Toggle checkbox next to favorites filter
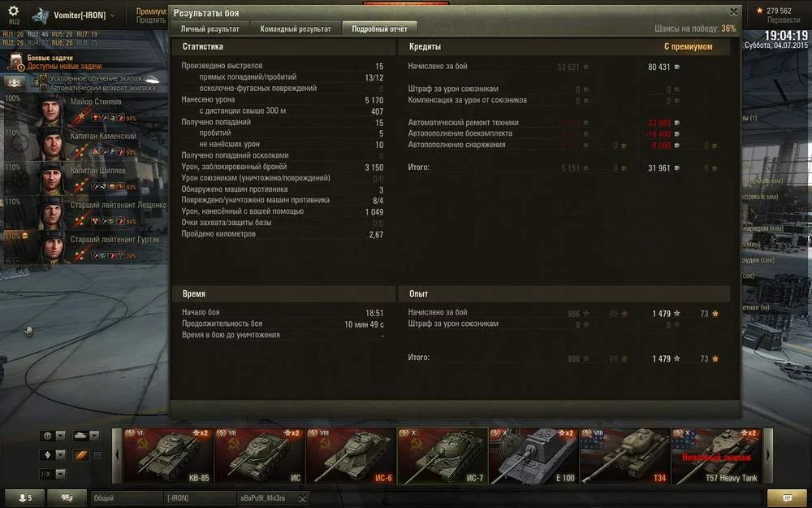This screenshot has height=508, width=812. pos(97,456)
